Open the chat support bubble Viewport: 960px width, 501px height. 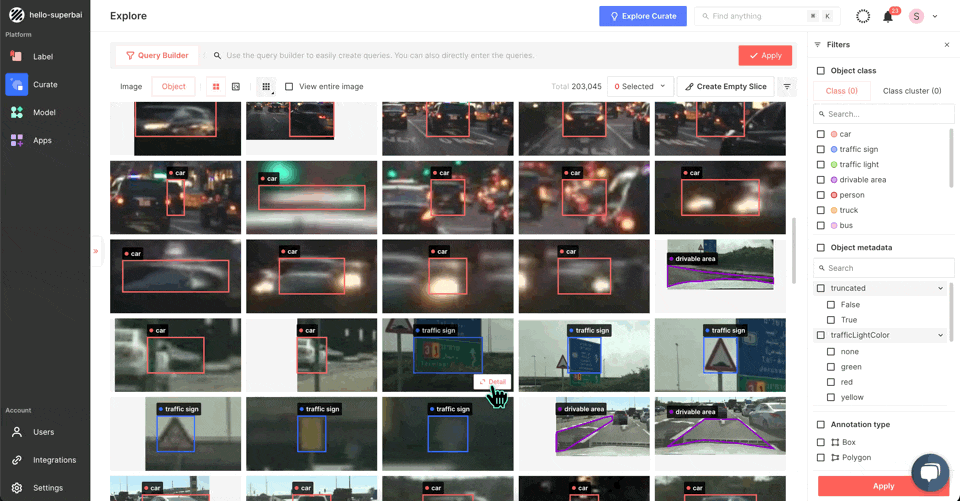coord(930,472)
